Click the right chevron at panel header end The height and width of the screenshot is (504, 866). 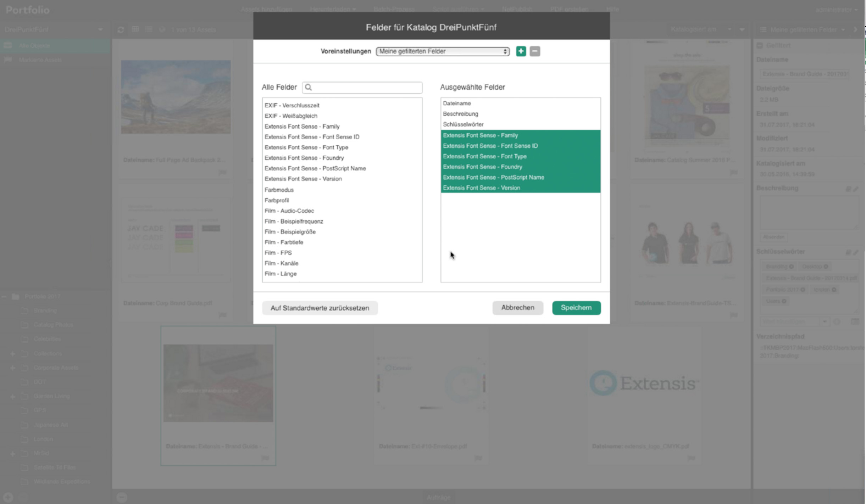[855, 30]
